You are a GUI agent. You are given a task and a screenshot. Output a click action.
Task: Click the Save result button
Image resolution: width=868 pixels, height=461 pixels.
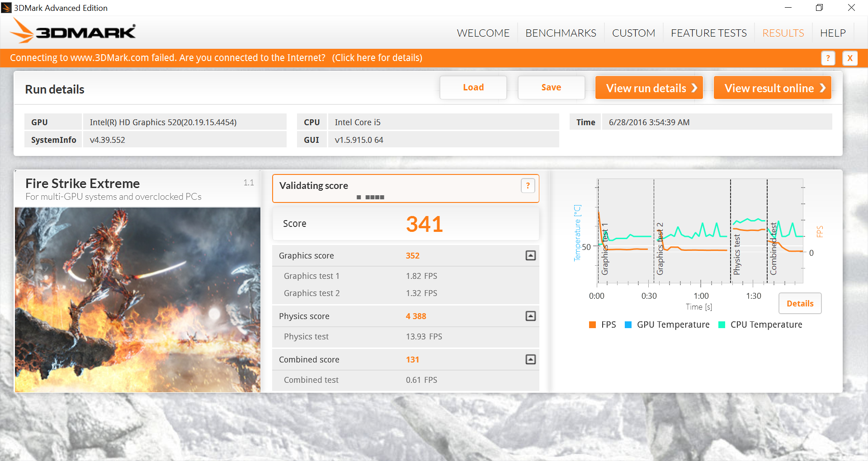click(551, 87)
